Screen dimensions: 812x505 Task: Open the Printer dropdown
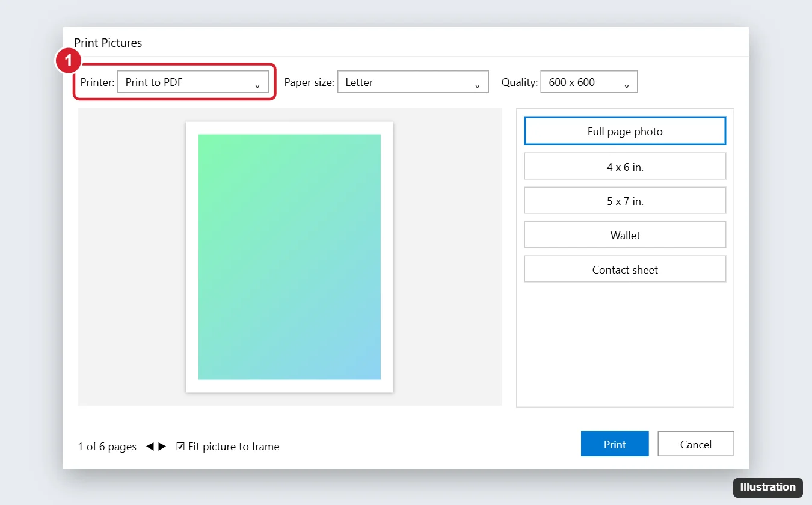(193, 82)
